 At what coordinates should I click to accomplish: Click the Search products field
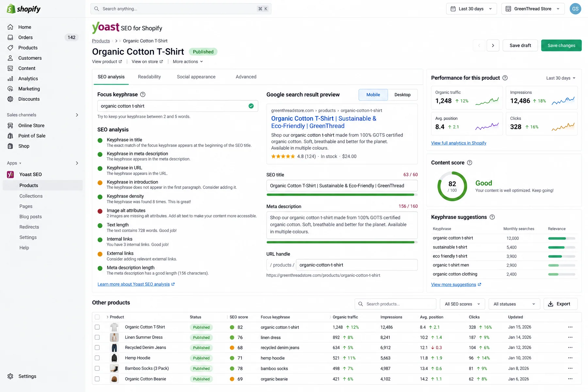[x=395, y=304]
